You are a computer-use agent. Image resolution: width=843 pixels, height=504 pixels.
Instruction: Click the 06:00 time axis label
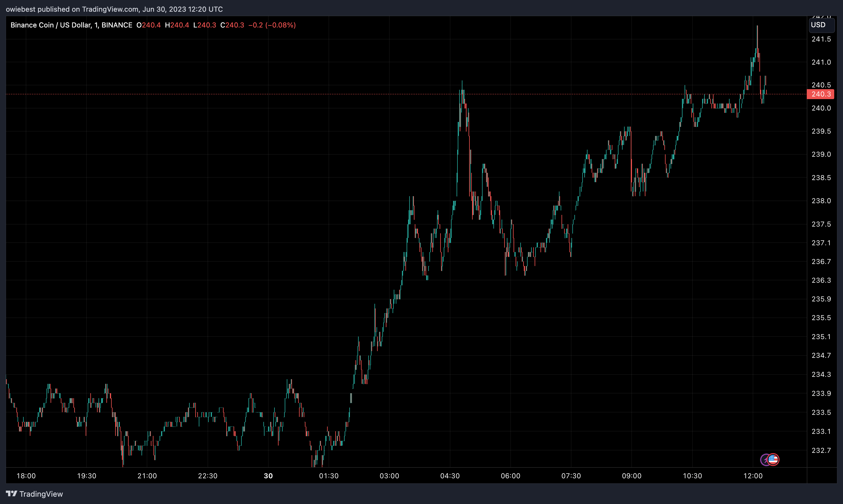click(511, 476)
